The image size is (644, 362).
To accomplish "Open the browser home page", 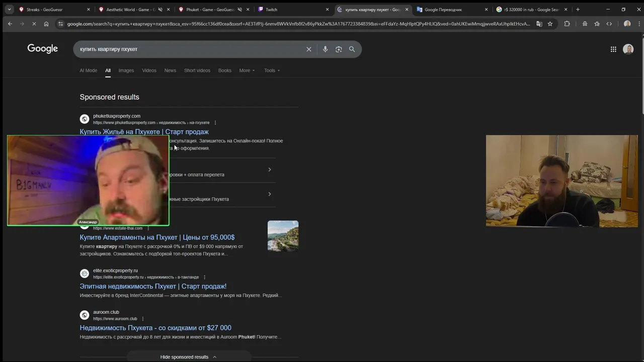I will pos(46,24).
